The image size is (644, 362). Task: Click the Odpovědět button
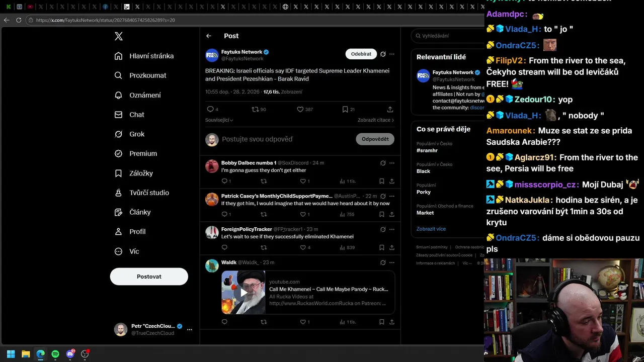[375, 139]
